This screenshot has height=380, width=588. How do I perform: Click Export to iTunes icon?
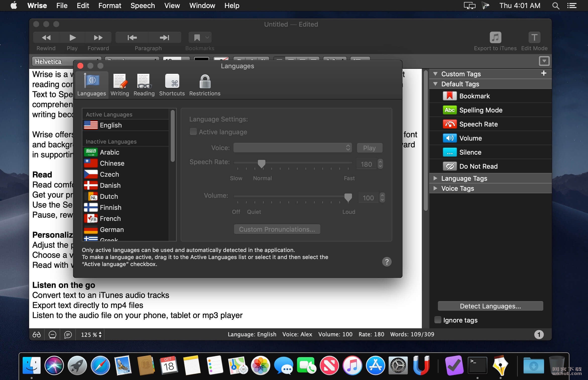pos(495,38)
